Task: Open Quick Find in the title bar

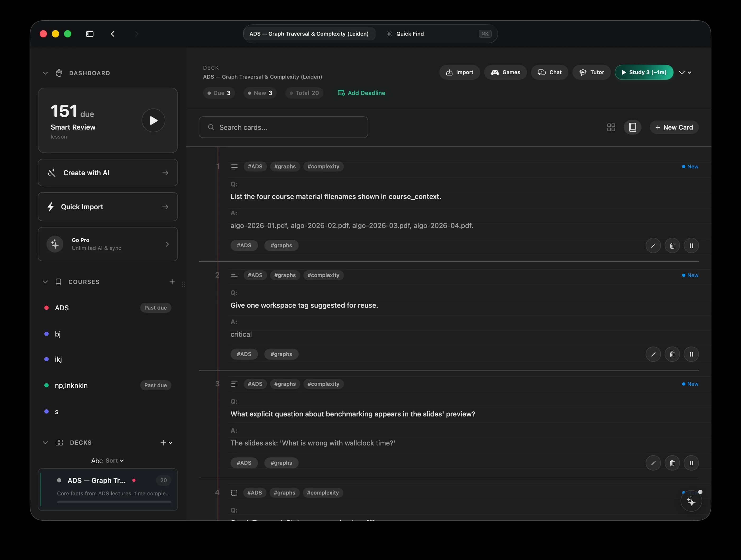Action: 409,34
